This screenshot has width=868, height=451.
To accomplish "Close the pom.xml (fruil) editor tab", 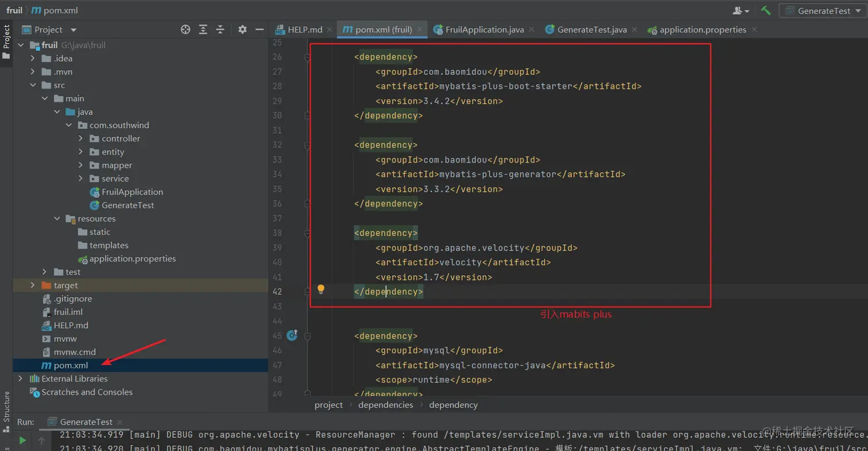I will tap(420, 29).
